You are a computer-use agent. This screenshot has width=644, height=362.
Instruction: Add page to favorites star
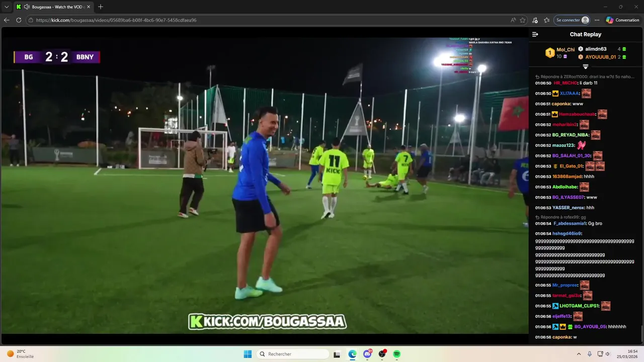523,20
